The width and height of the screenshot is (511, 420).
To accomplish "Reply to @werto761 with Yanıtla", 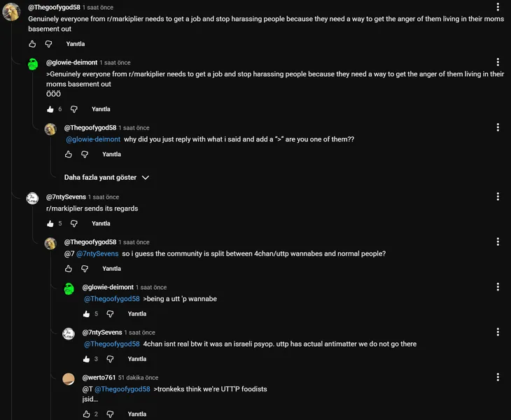I will (x=137, y=414).
